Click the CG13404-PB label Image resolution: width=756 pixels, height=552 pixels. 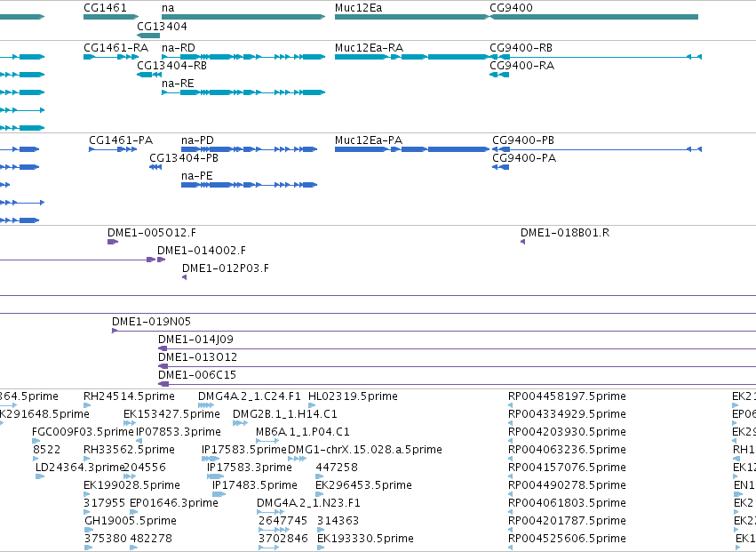point(184,158)
